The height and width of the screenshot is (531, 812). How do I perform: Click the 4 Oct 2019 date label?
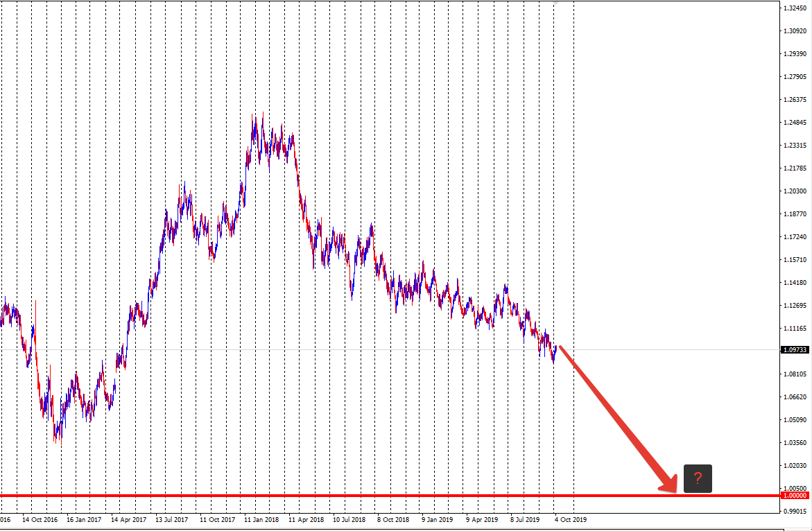pyautogui.click(x=571, y=520)
